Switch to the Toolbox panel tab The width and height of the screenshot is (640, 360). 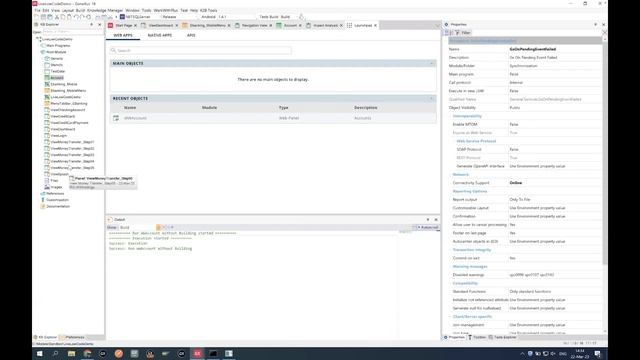tap(477, 338)
